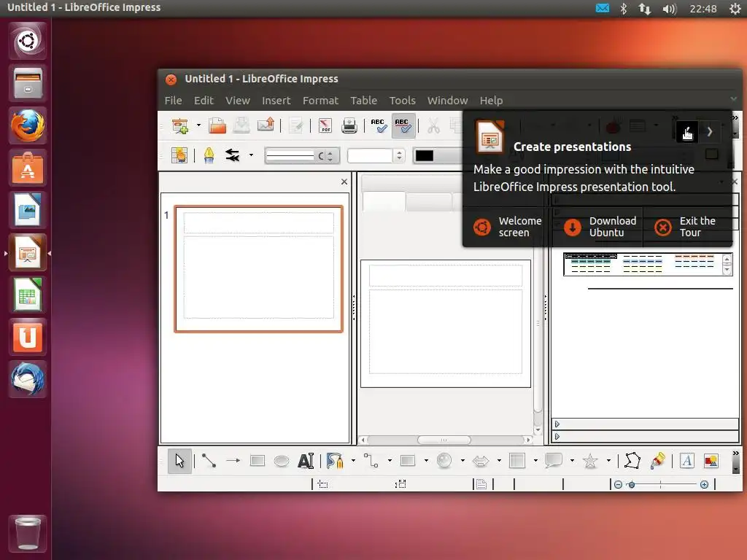The image size is (747, 560).
Task: Click the Open file folder icon
Action: tap(217, 125)
